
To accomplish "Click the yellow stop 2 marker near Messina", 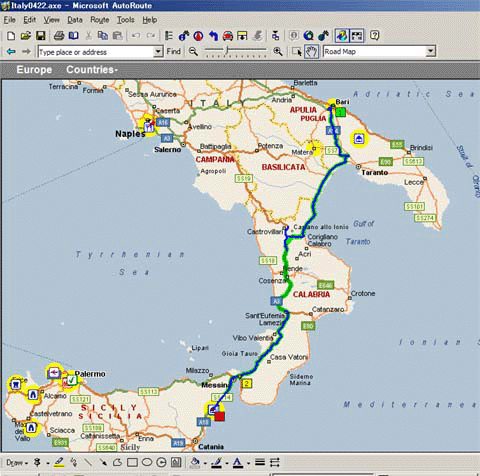I will click(247, 383).
